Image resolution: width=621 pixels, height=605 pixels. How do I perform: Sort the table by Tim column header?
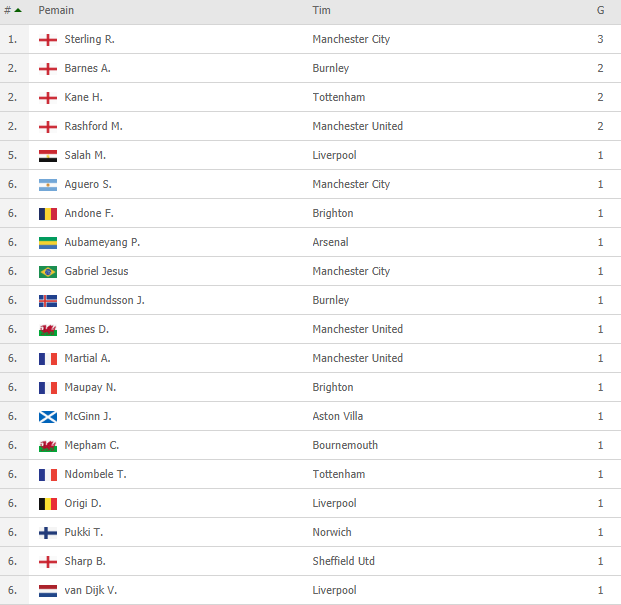click(x=321, y=10)
